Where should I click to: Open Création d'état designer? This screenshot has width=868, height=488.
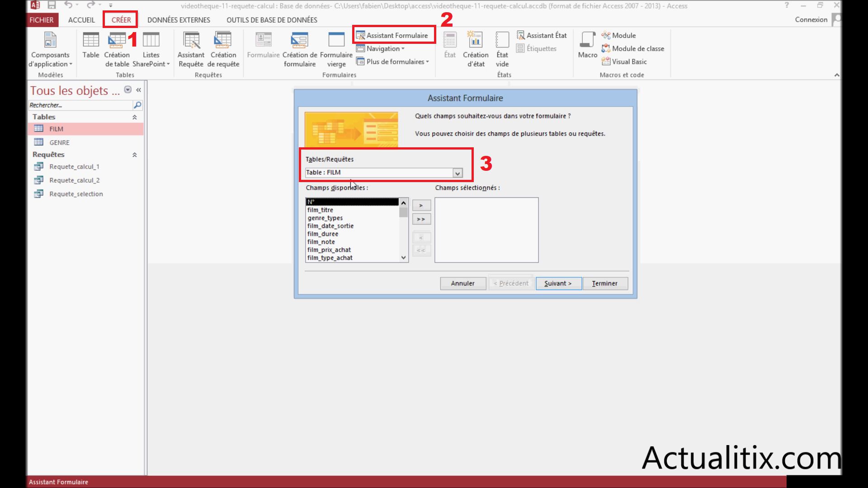pos(476,50)
